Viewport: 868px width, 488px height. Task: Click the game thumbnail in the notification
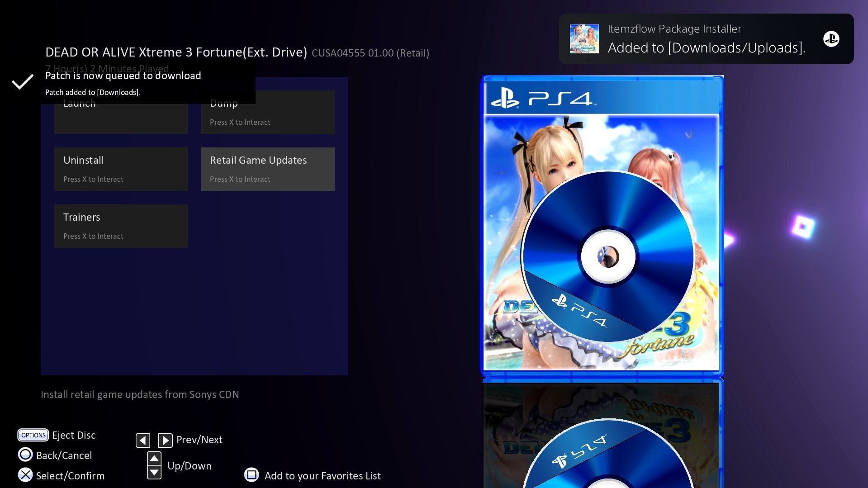584,39
